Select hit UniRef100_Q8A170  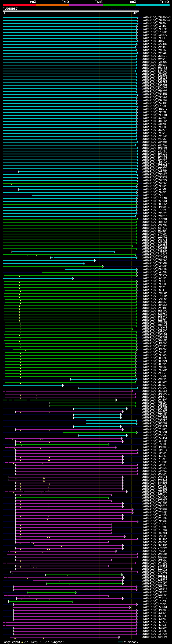(x=154, y=587)
